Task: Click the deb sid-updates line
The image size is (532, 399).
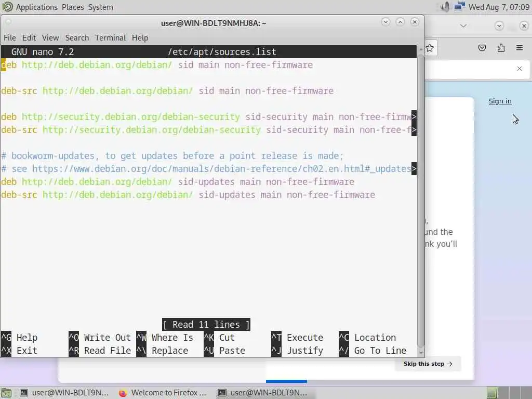Action: 178,181
